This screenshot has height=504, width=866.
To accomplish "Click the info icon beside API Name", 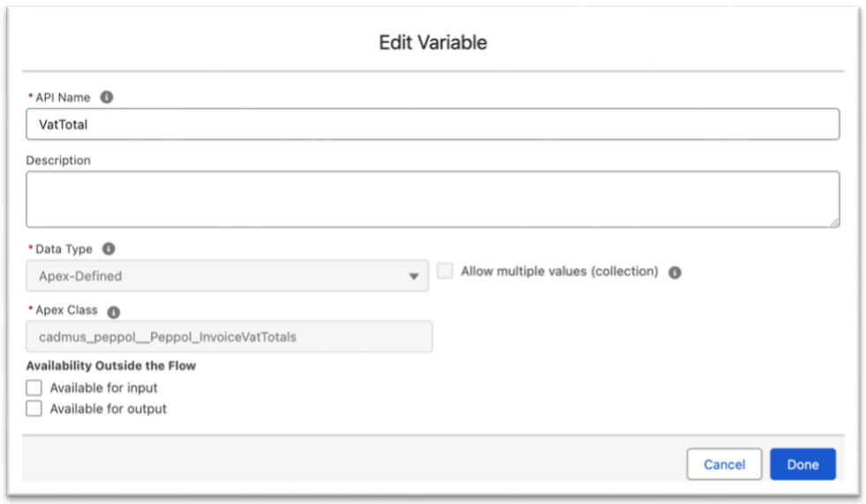I will point(107,97).
